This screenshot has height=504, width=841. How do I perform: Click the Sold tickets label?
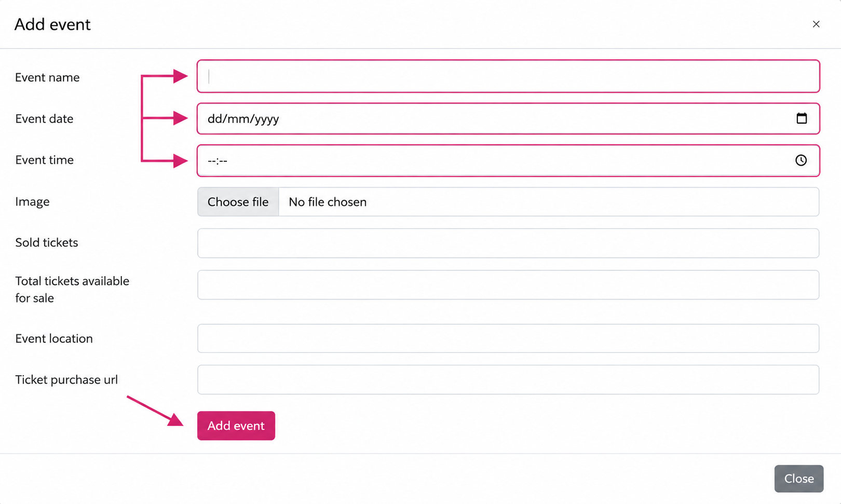click(46, 242)
